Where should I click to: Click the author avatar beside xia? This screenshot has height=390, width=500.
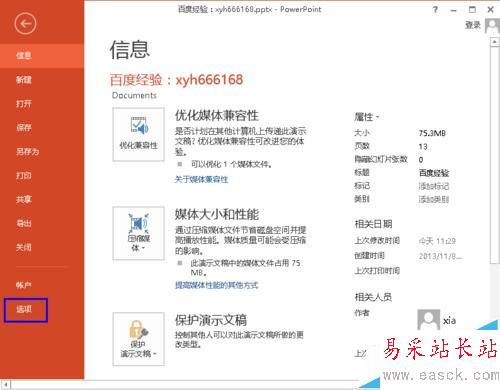[x=428, y=320]
